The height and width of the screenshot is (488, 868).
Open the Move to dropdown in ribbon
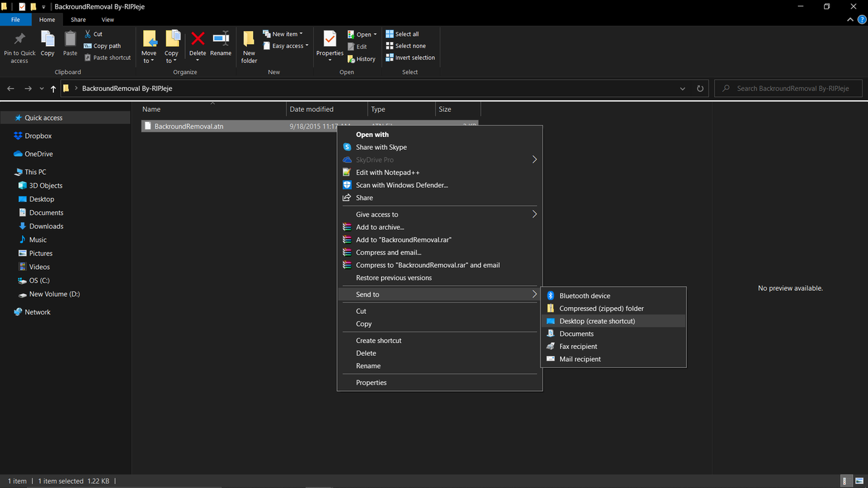click(149, 47)
